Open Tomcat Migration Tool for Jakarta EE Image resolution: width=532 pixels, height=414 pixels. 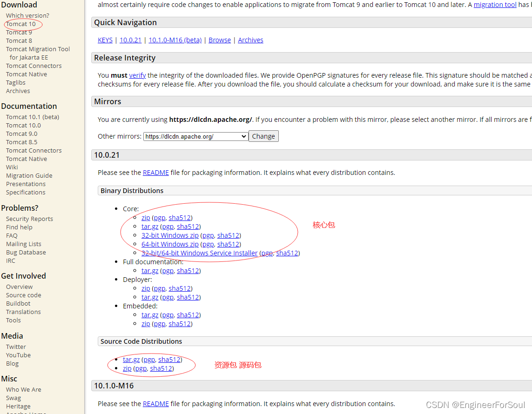38,53
